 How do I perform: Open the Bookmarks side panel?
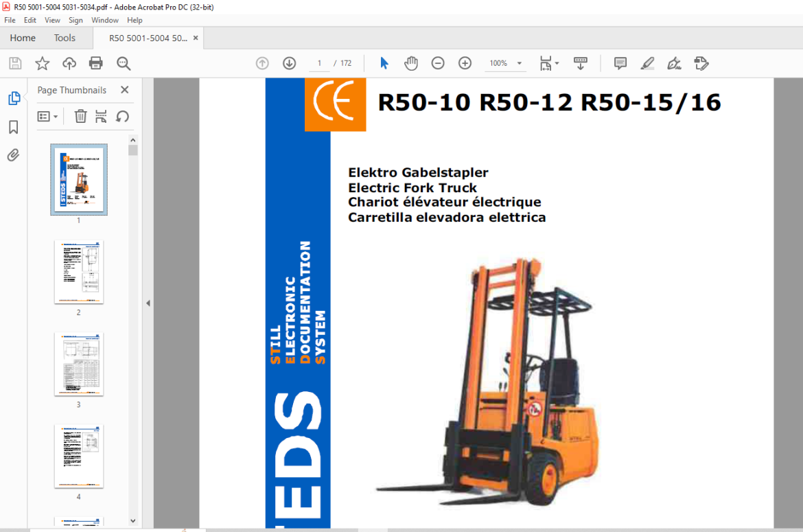pos(14,127)
